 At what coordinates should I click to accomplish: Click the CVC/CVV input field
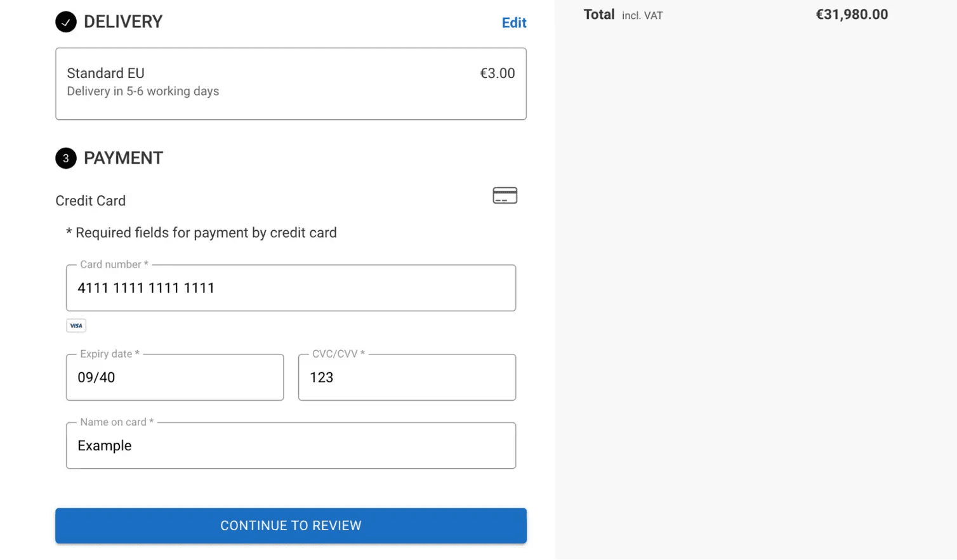(x=406, y=377)
